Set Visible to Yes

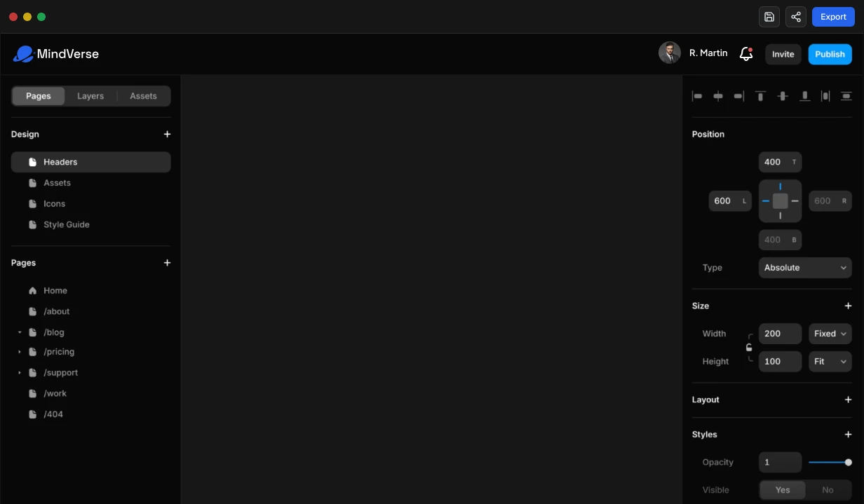pos(783,490)
